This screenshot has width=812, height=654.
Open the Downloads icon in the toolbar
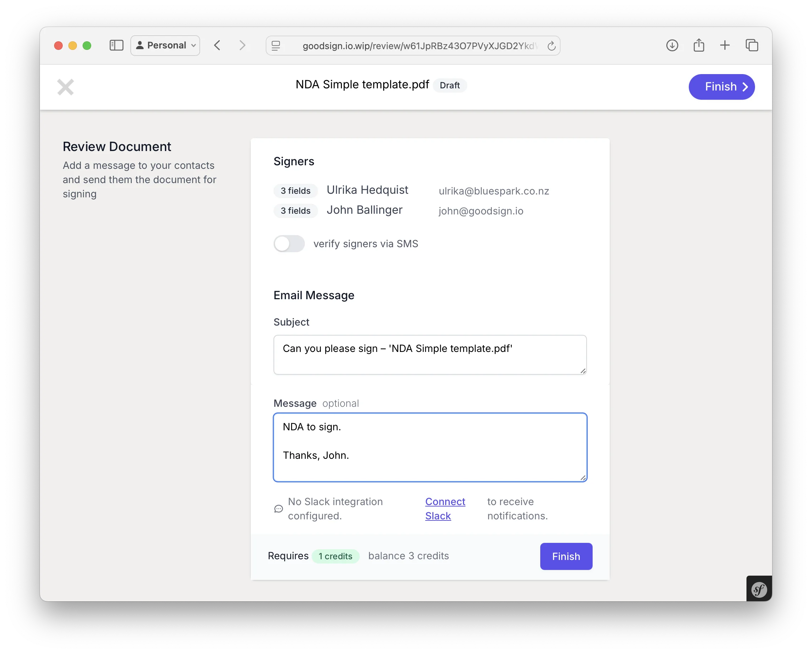(x=672, y=45)
